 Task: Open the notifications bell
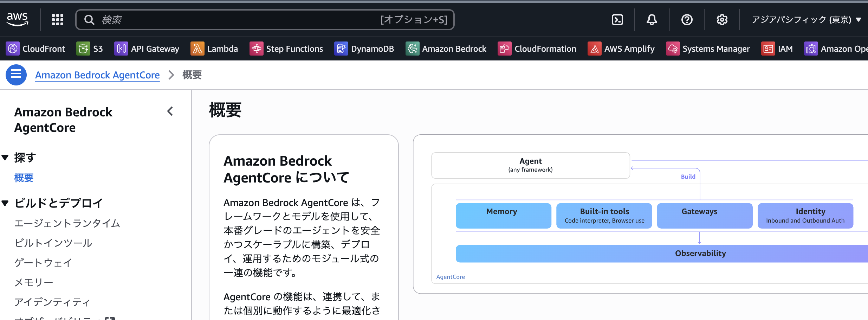[x=652, y=20]
